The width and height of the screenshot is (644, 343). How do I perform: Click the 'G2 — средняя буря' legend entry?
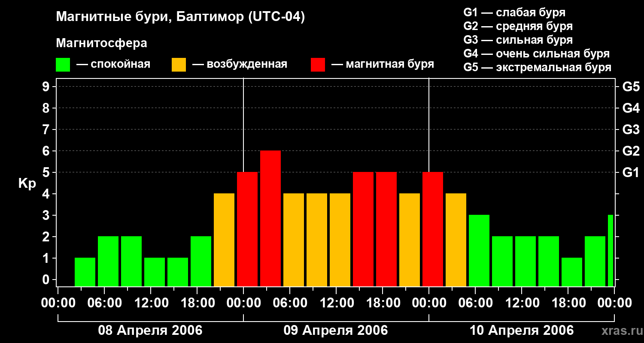518,26
